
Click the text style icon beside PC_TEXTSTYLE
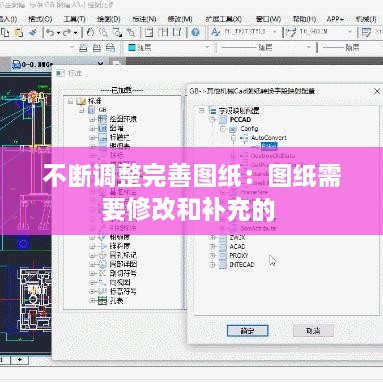coord(216,32)
